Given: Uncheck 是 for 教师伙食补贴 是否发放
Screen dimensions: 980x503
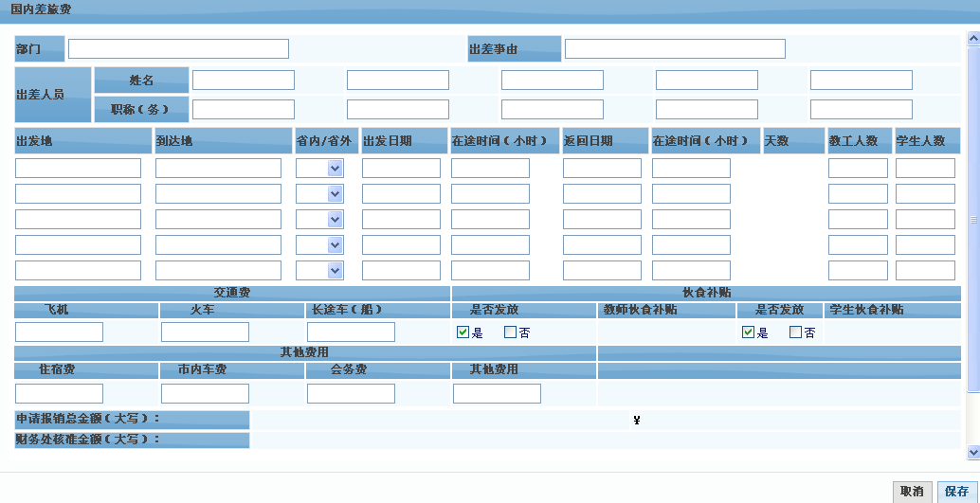Looking at the screenshot, I should (463, 332).
